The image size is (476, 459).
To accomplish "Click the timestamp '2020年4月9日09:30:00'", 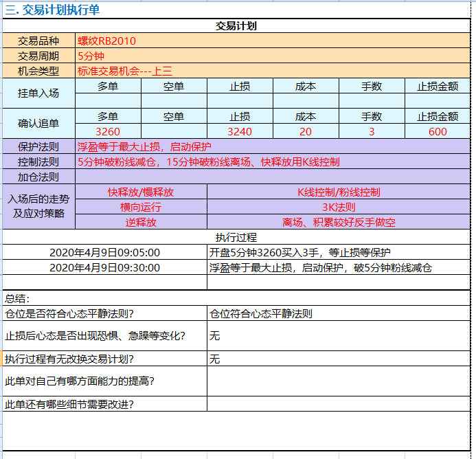I will click(x=104, y=267).
